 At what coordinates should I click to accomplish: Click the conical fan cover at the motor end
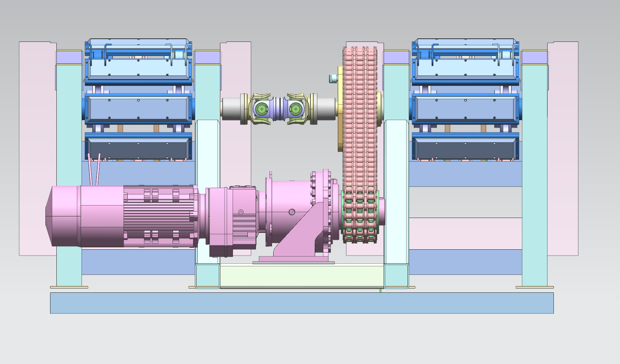tap(63, 216)
